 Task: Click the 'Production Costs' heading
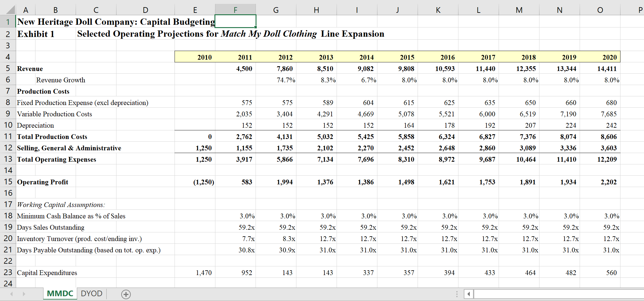pos(43,91)
